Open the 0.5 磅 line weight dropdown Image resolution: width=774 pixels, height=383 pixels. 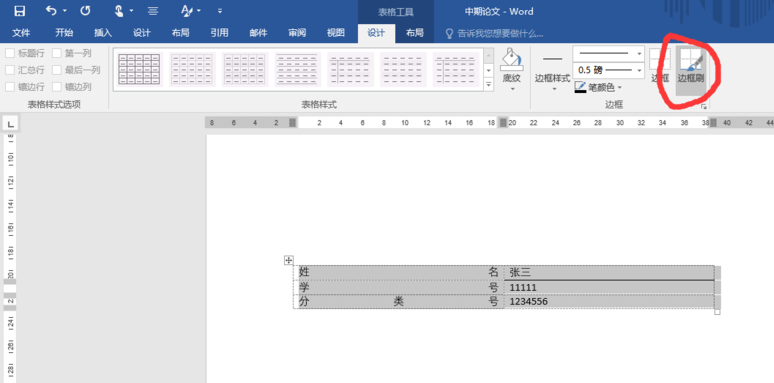click(609, 70)
